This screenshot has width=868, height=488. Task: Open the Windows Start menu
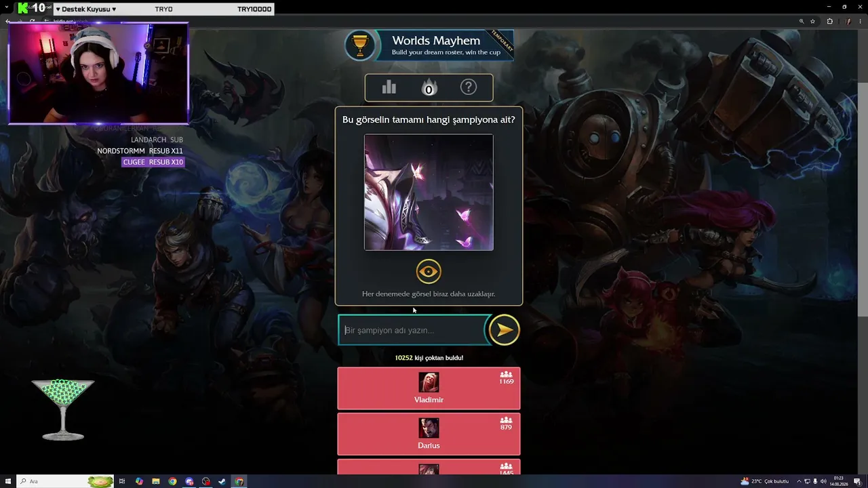pos(7,481)
